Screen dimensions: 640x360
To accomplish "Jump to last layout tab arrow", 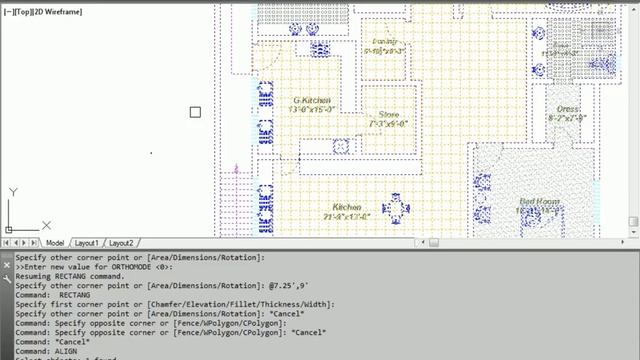I will tap(34, 243).
